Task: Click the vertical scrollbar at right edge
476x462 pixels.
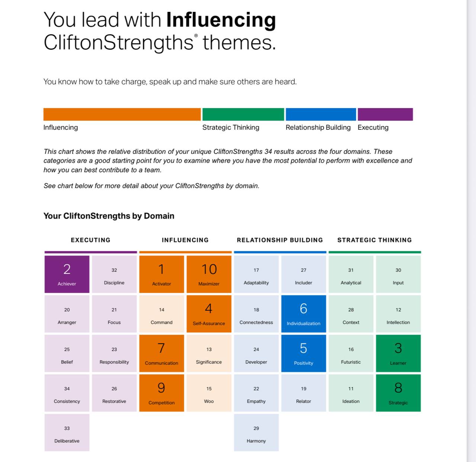Action: 472,231
